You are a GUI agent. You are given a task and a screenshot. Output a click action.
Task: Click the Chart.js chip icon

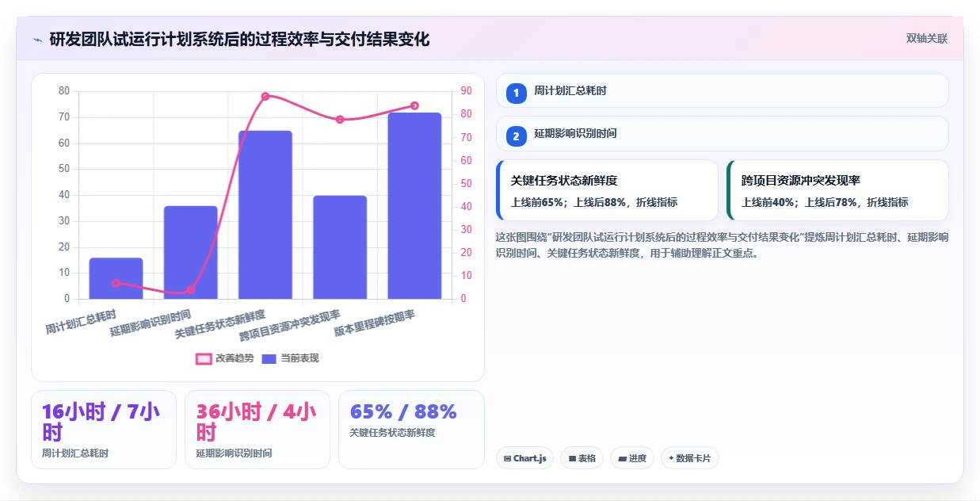[507, 458]
